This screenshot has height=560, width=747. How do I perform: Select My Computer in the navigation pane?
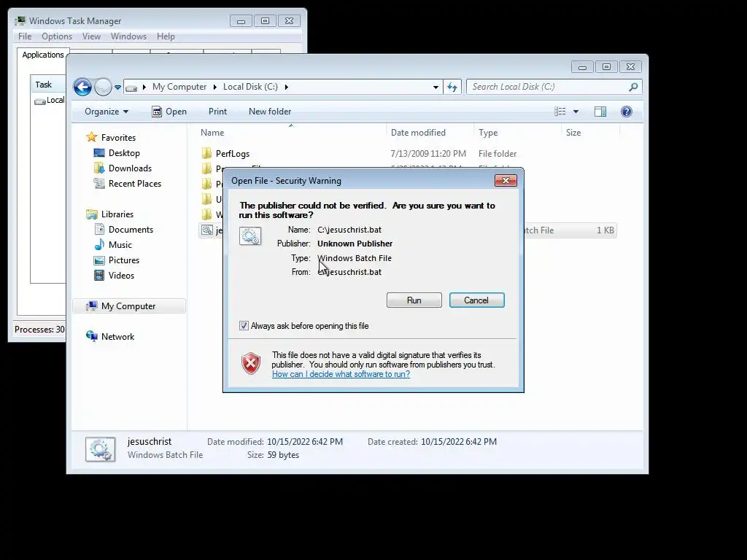[x=128, y=306]
